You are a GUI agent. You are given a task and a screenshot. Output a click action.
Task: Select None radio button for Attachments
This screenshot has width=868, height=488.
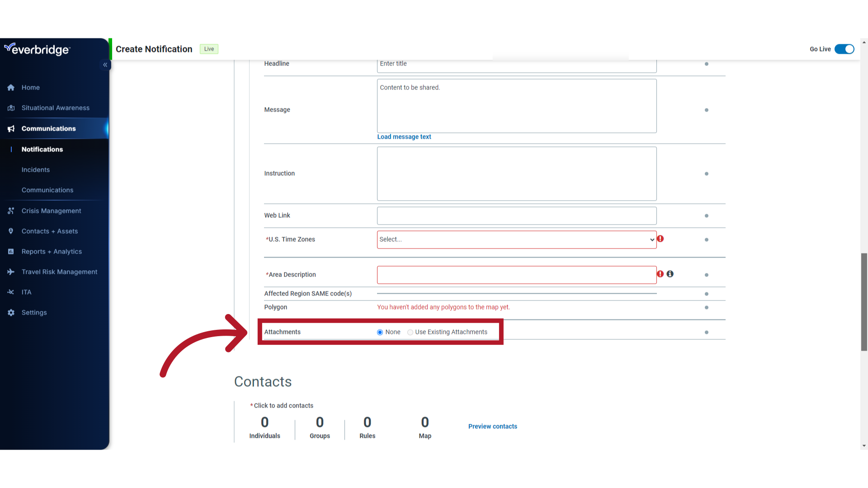(380, 332)
